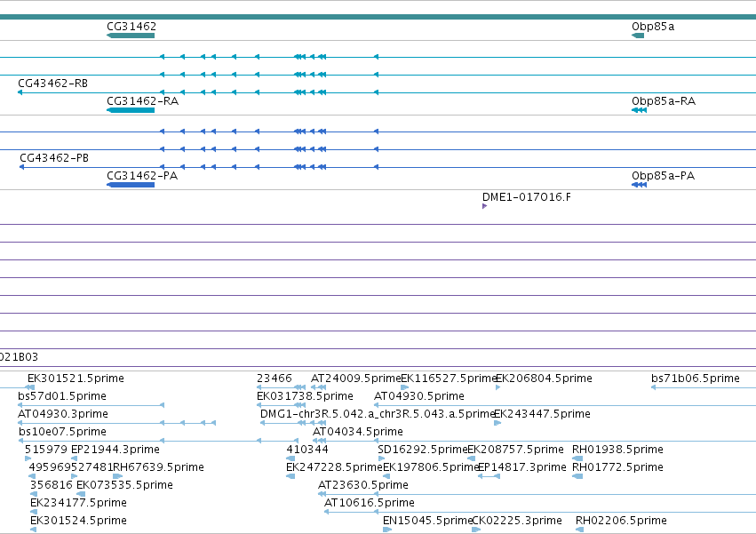Select the 410344 feature label
756x534 pixels.
pyautogui.click(x=307, y=450)
